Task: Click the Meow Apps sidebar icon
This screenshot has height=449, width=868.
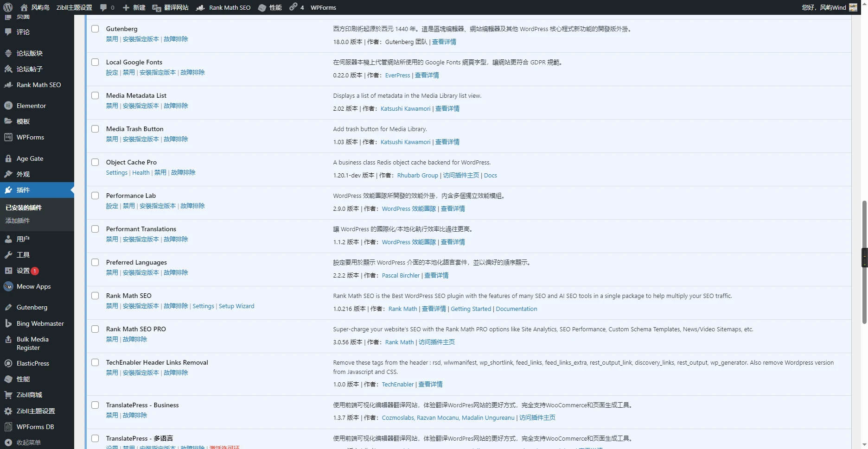Action: [8, 286]
